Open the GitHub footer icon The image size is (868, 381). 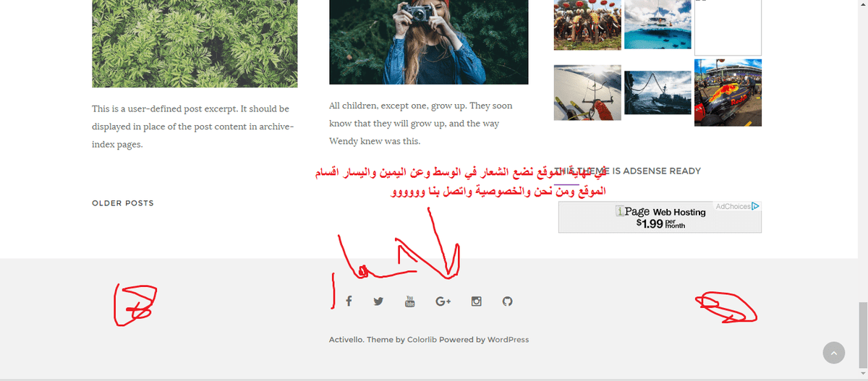point(507,301)
